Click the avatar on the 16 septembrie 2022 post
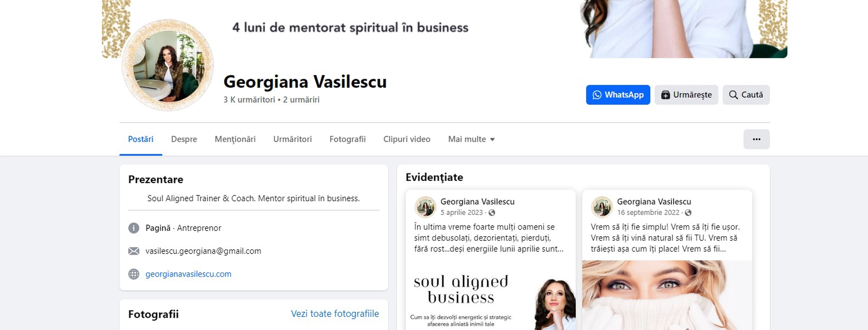The width and height of the screenshot is (868, 330). tap(602, 206)
